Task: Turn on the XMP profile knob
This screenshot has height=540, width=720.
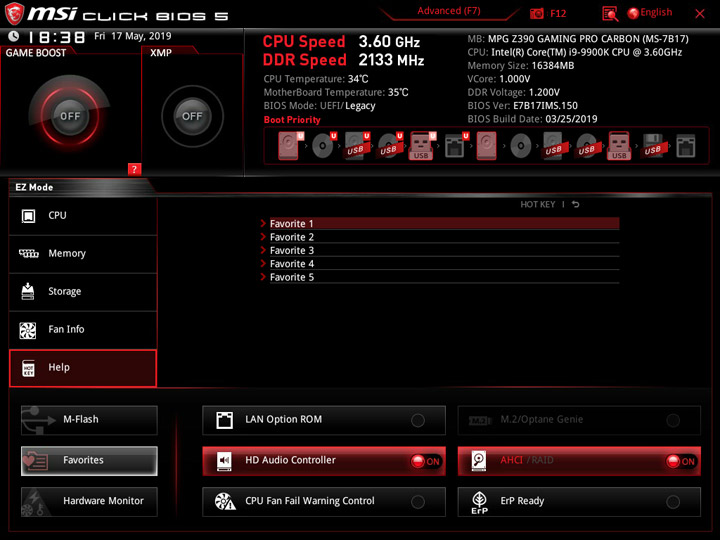Action: (192, 116)
